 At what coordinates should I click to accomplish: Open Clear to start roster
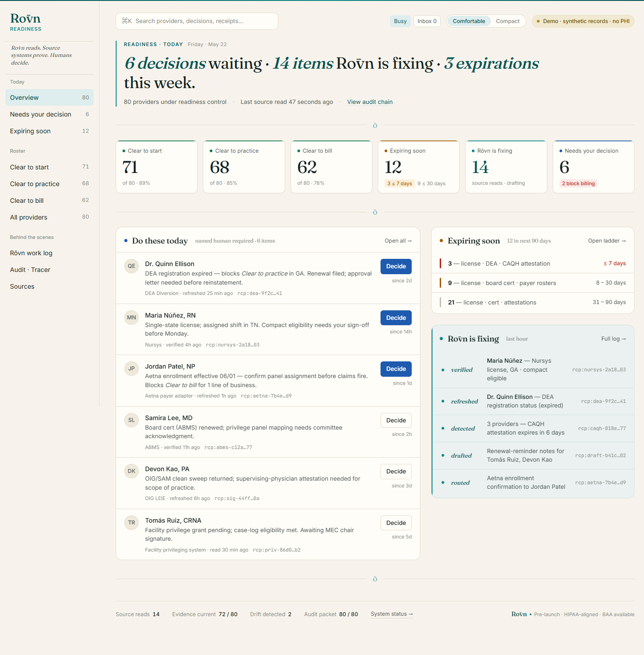click(x=49, y=167)
